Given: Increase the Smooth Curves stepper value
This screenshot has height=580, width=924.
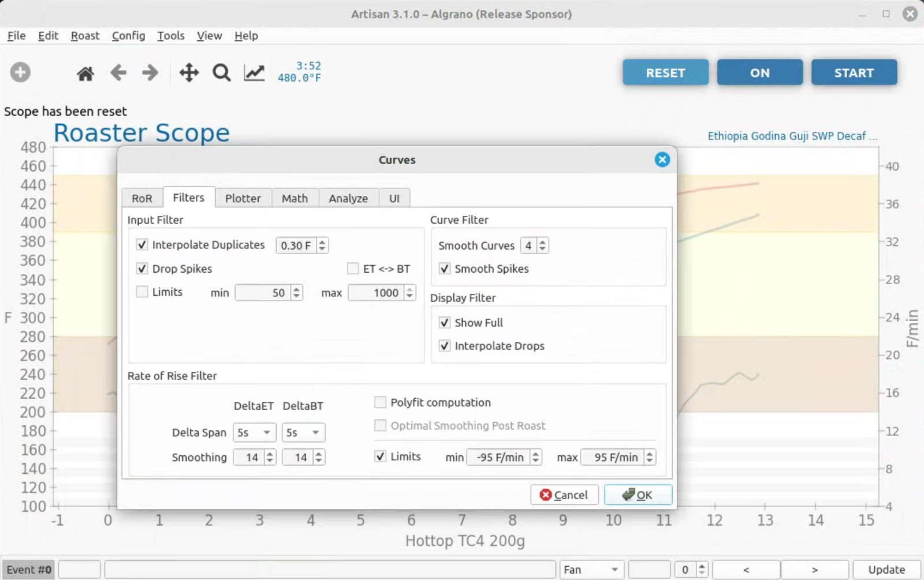Looking at the screenshot, I should pyautogui.click(x=542, y=242).
